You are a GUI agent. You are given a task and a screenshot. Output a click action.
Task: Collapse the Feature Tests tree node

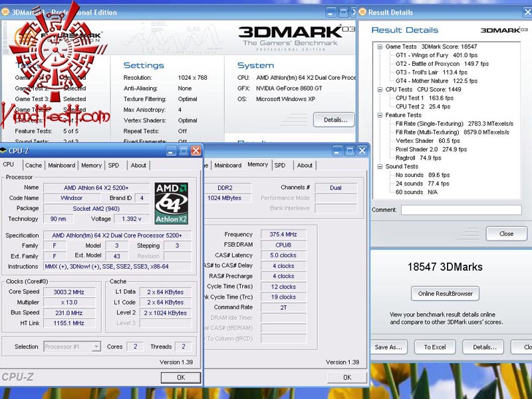380,115
